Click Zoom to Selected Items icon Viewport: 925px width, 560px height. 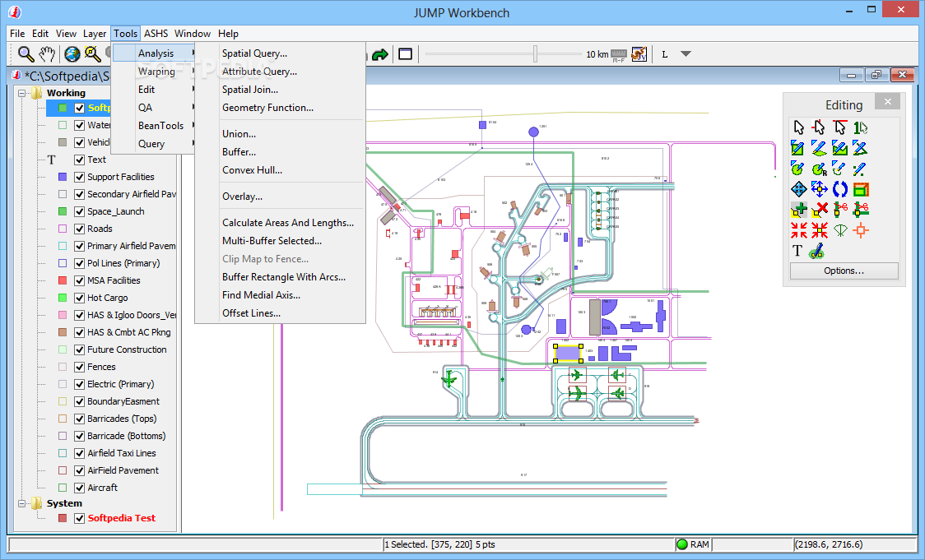(x=93, y=54)
